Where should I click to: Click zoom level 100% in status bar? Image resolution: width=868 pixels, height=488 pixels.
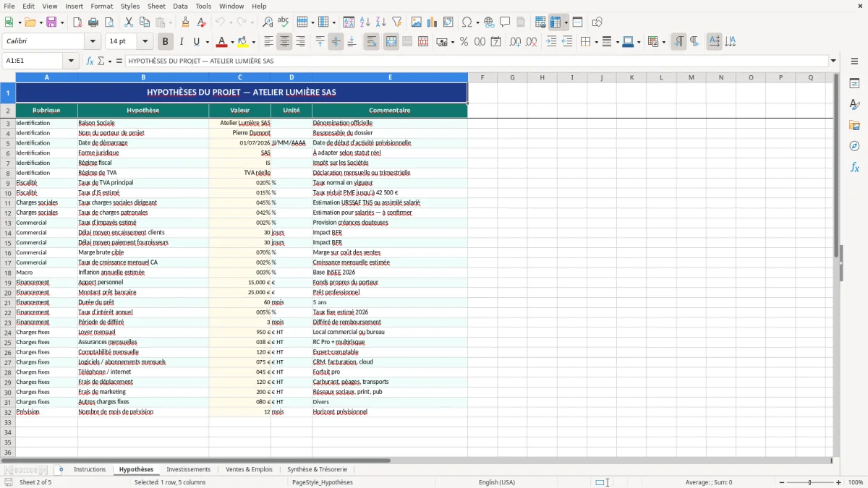click(x=856, y=482)
